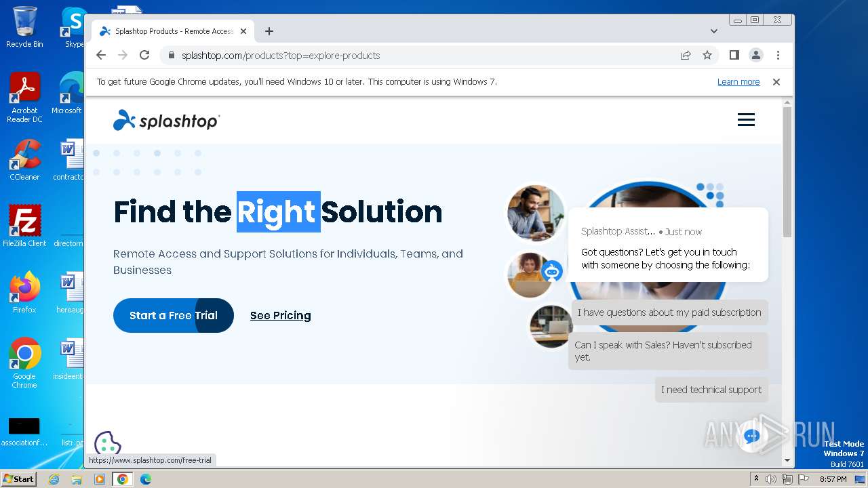The height and width of the screenshot is (488, 868).
Task: Open the Recycle Bin desktop icon
Action: 24,27
